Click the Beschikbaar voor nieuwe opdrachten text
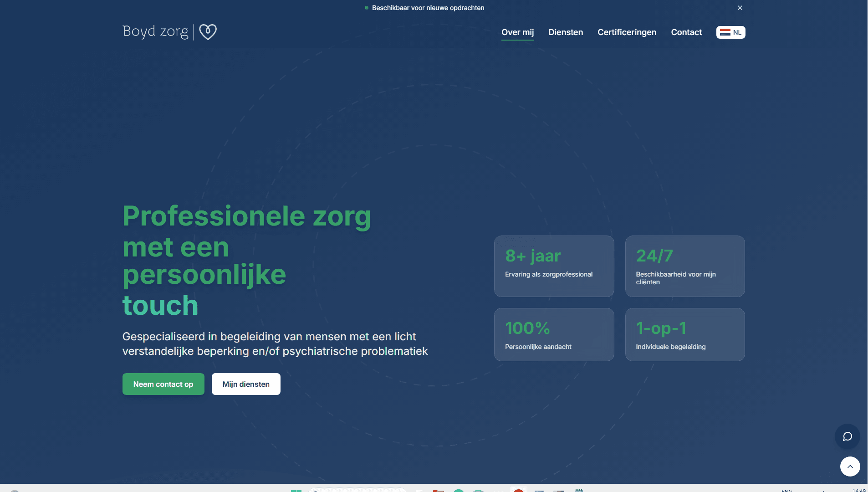This screenshot has height=492, width=868. [428, 8]
